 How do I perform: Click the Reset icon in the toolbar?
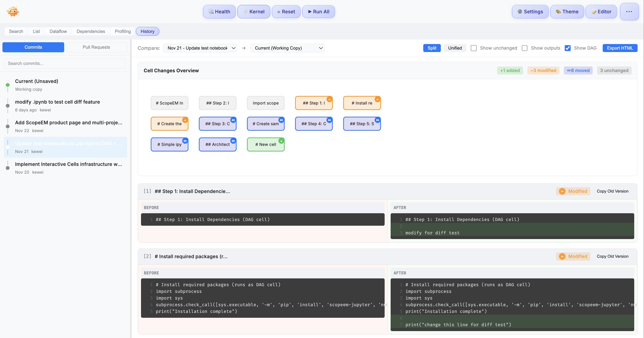[279, 12]
